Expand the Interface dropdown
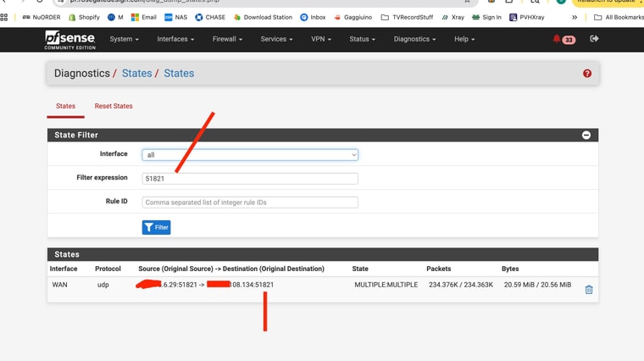 coord(250,155)
